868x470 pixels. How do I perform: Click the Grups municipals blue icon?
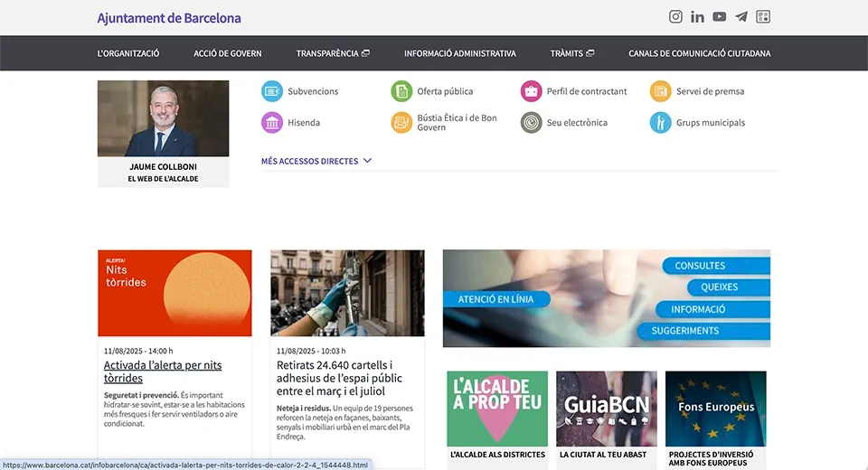[x=660, y=122]
